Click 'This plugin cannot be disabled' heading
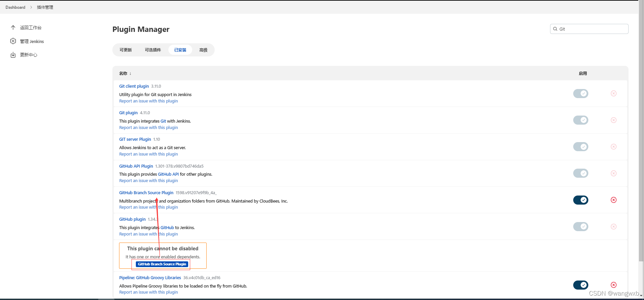The image size is (644, 300). click(x=163, y=249)
